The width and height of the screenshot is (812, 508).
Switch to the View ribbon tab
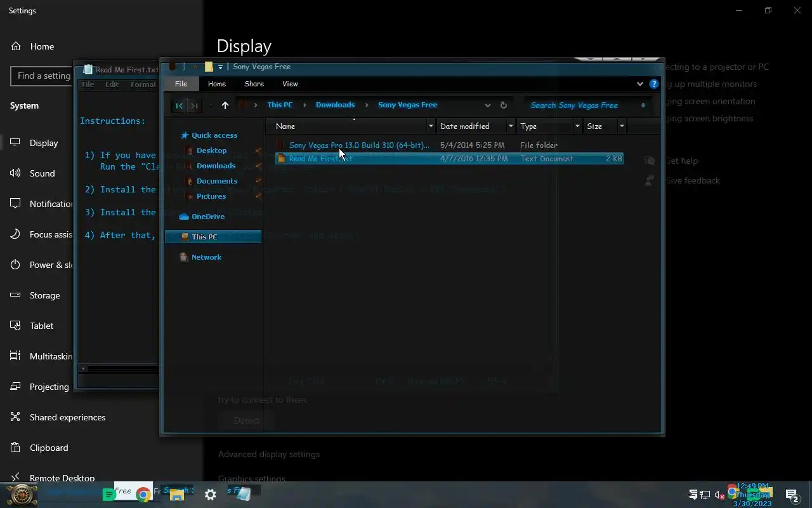tap(290, 84)
